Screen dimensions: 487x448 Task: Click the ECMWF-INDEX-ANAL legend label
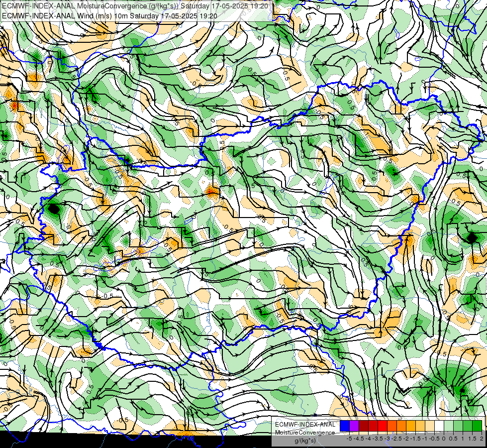point(305,425)
